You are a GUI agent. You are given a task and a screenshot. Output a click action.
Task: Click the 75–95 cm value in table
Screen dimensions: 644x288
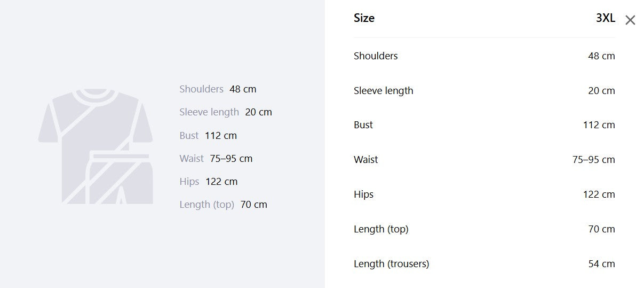point(594,160)
